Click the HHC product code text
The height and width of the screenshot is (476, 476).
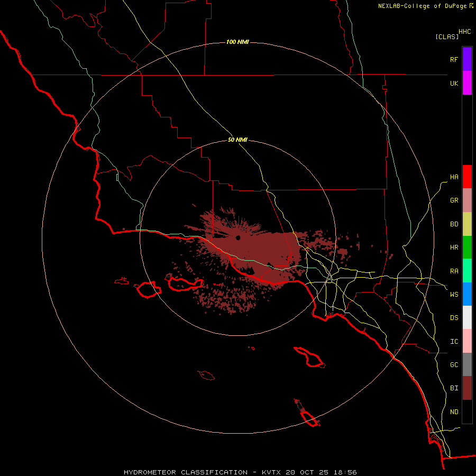point(465,32)
